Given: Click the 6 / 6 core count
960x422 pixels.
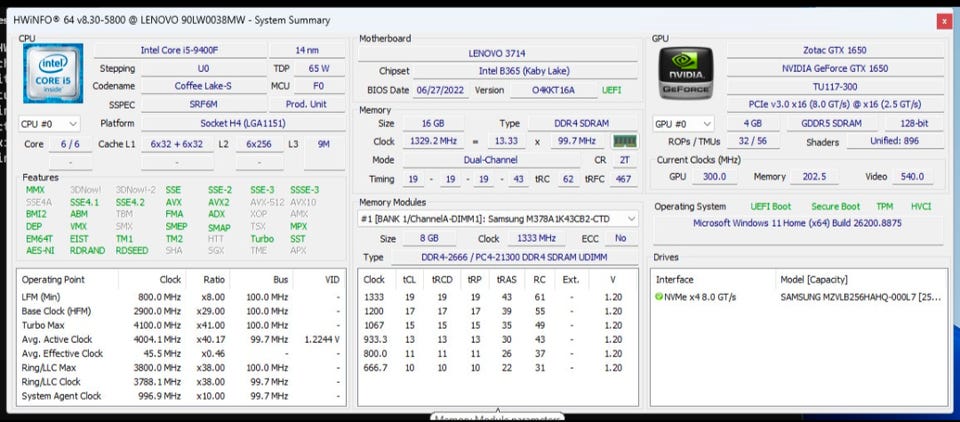Looking at the screenshot, I should pos(70,145).
